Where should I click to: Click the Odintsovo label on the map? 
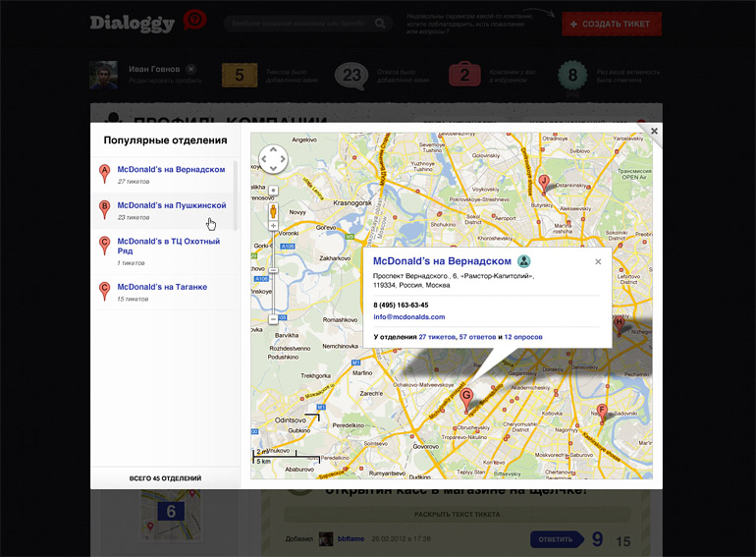[x=291, y=420]
